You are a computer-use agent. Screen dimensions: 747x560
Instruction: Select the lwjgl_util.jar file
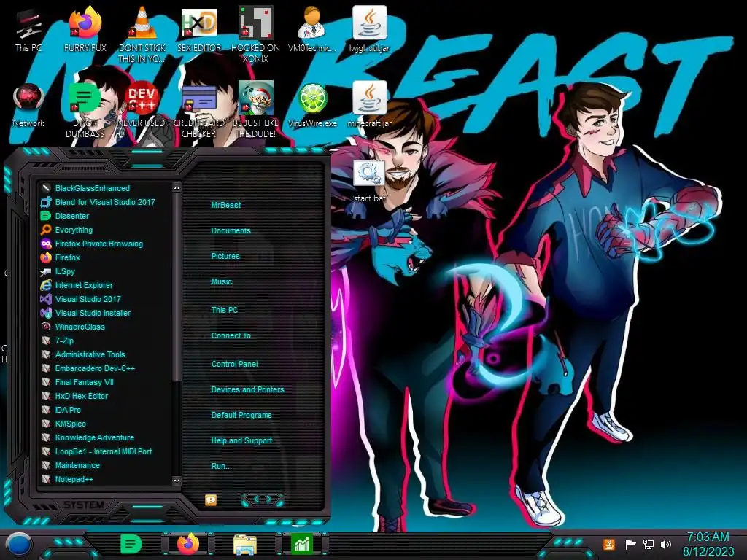pos(369,29)
